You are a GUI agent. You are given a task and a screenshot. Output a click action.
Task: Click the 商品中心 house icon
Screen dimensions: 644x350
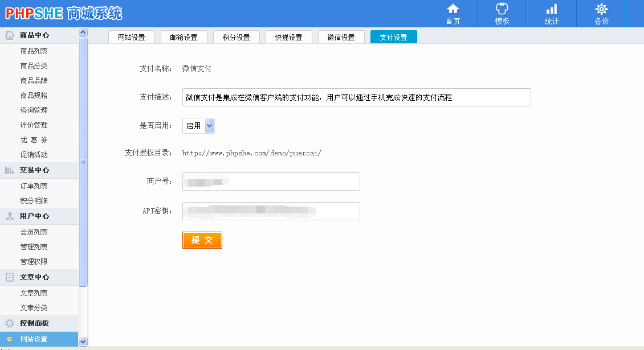10,35
